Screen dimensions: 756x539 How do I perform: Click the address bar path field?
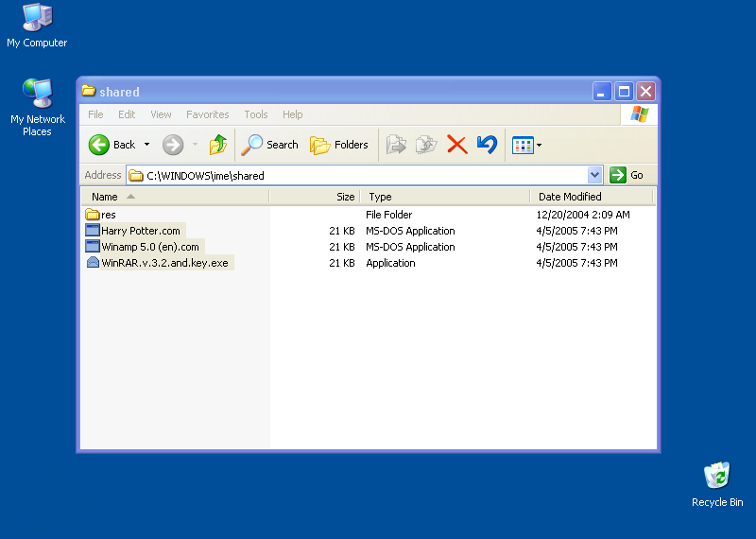pyautogui.click(x=357, y=176)
